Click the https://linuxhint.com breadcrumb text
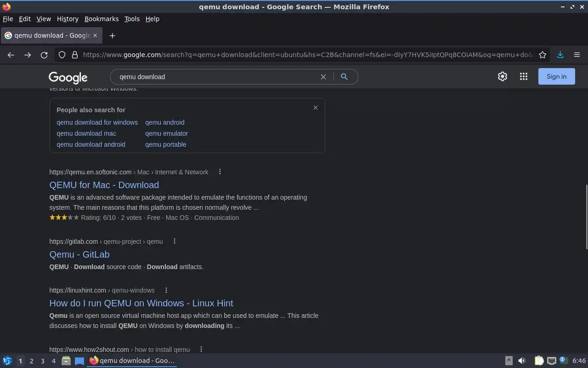 [78, 290]
